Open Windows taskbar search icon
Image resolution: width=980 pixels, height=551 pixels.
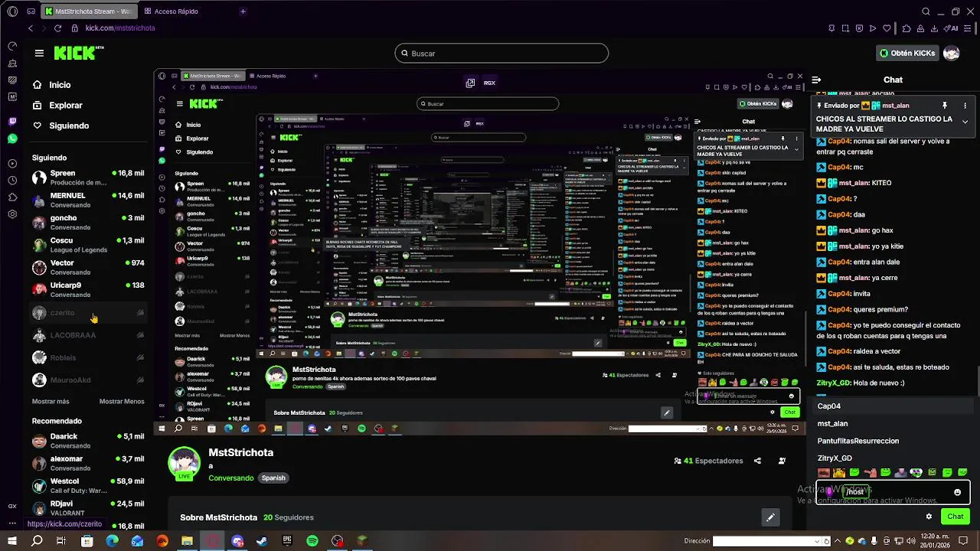37,541
